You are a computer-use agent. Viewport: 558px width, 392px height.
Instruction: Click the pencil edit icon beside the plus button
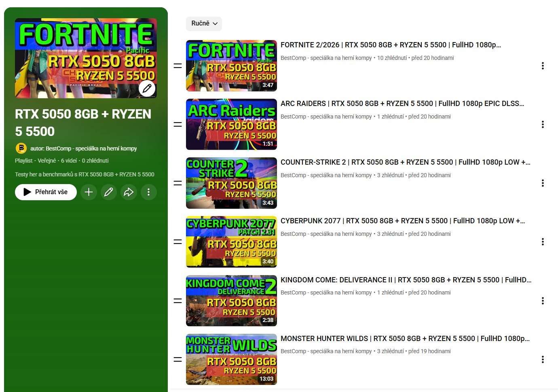(x=109, y=192)
